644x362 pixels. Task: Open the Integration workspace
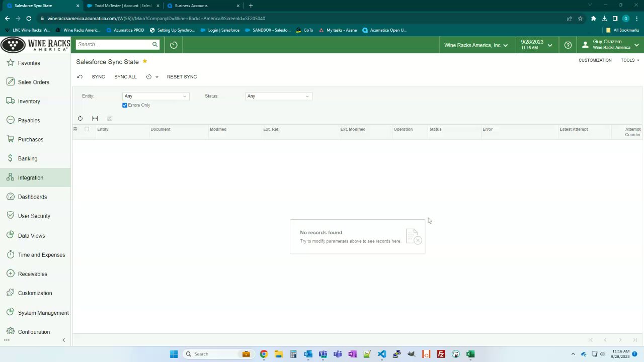35,177
